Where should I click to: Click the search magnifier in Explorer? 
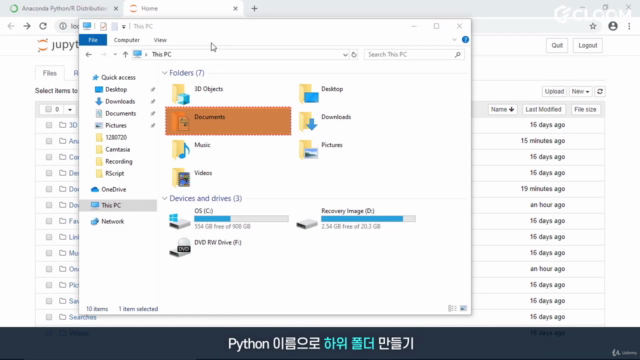click(458, 54)
